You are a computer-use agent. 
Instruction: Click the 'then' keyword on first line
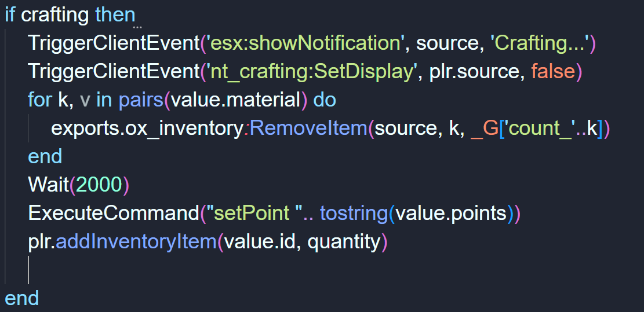115,15
